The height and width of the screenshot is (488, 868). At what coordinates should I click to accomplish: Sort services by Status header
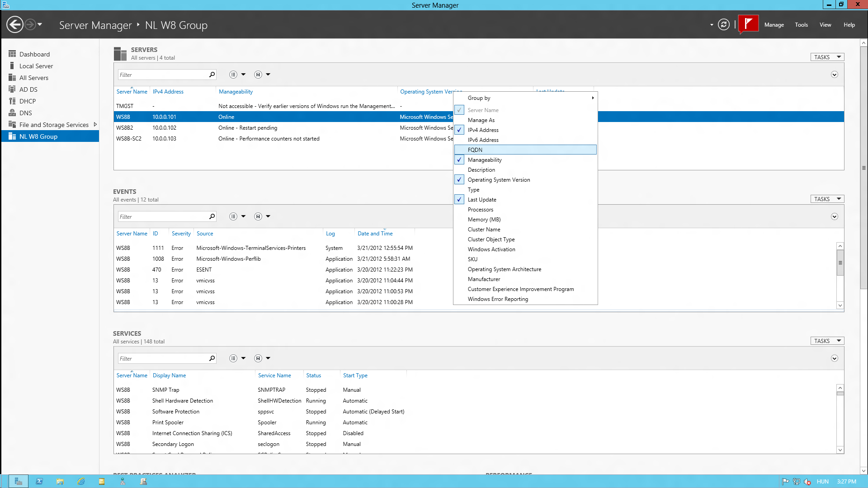(313, 375)
